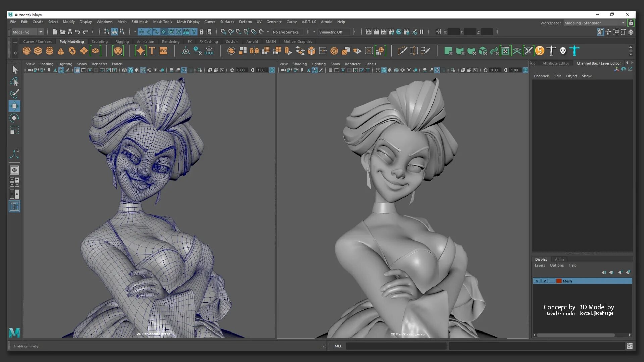Click the SVG creation icon on the shelf

pos(163,51)
